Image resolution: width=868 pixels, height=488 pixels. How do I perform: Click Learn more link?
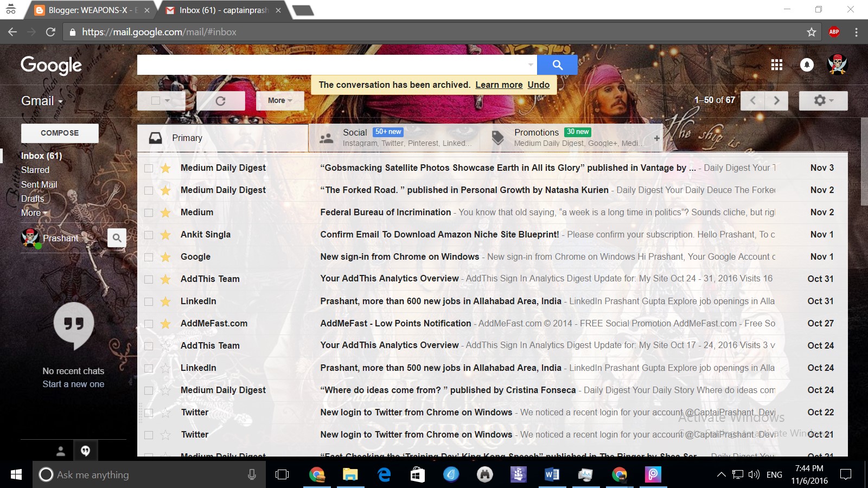(499, 85)
